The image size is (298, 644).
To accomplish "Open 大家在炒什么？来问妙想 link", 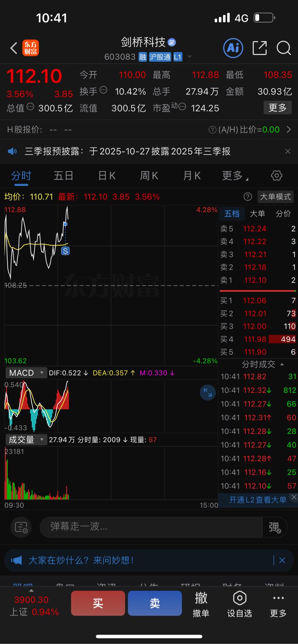I will pyautogui.click(x=81, y=560).
